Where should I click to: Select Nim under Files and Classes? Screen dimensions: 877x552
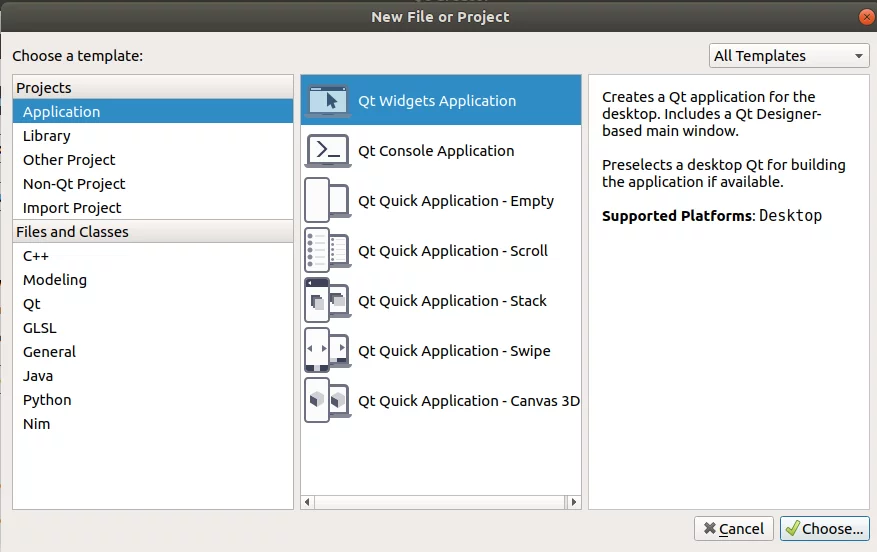pyautogui.click(x=153, y=424)
